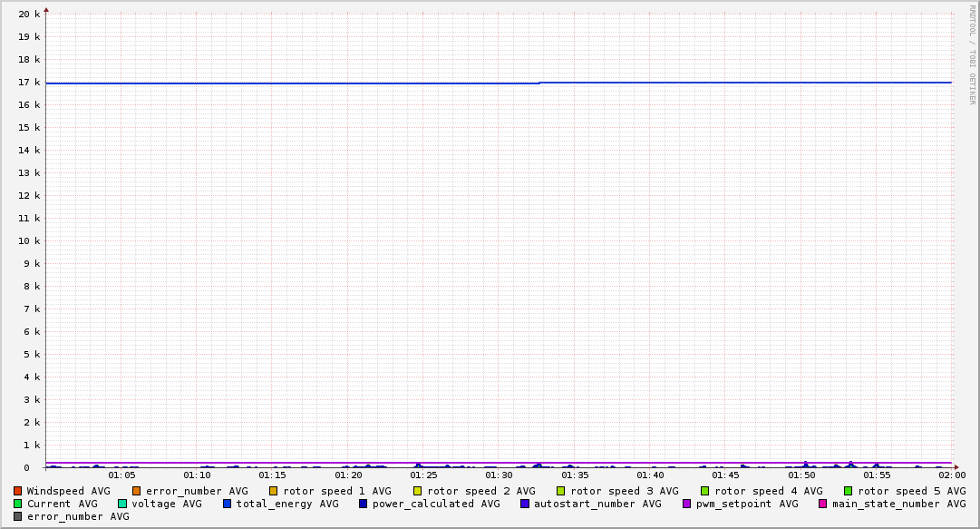Click the blue total_energy AVG legend swatch
Screen dimensions: 980x529
coord(228,504)
